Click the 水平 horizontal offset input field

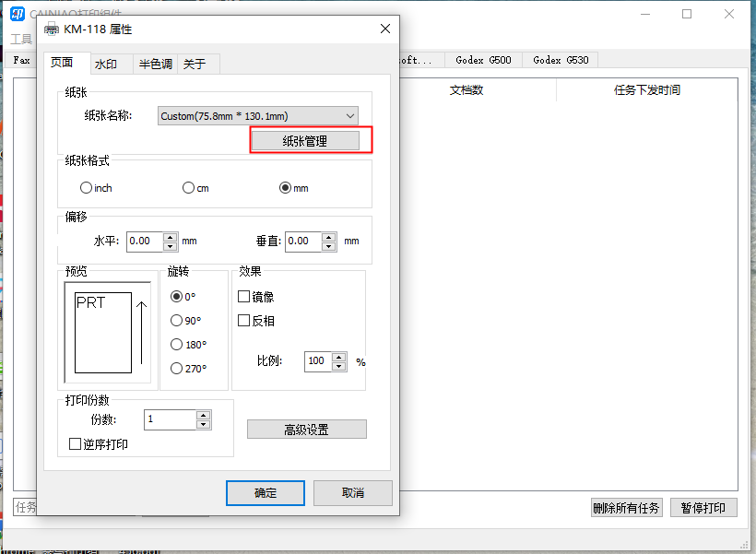[143, 242]
